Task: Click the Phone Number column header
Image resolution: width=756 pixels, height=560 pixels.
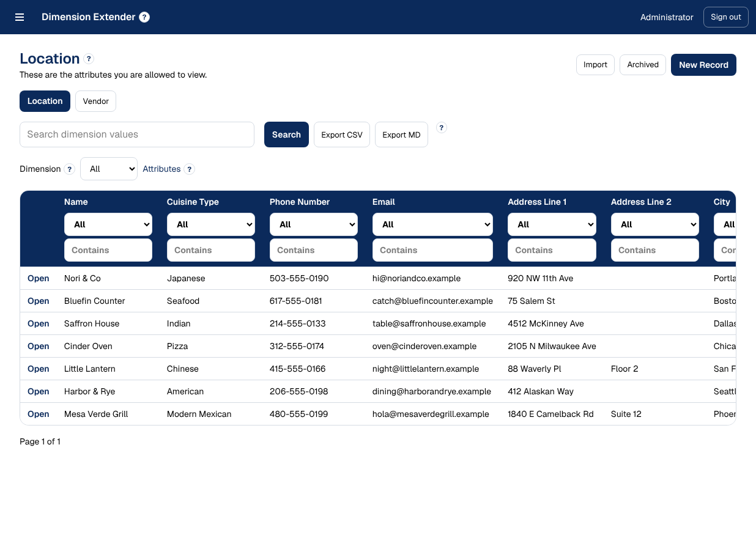Action: point(300,202)
